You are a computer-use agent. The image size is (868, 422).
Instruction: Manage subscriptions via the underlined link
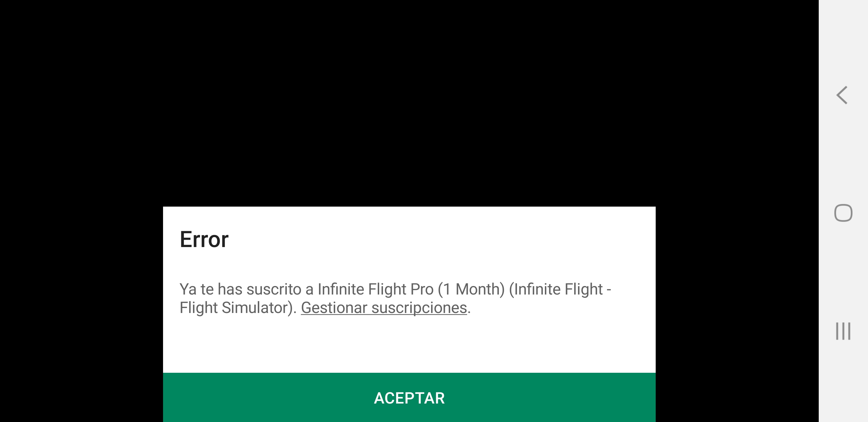[x=384, y=308]
